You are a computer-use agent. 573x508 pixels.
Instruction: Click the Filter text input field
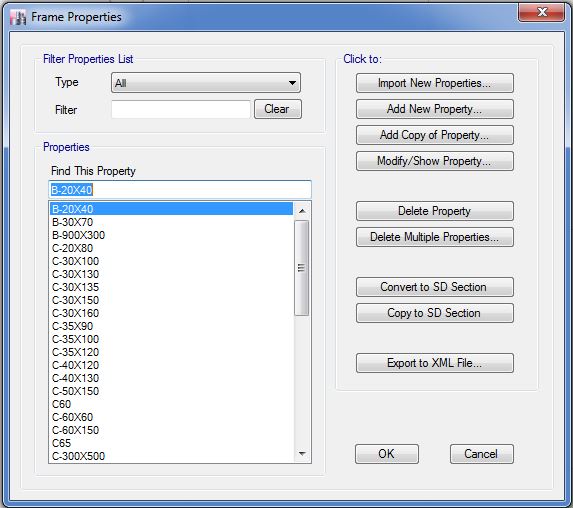(181, 109)
